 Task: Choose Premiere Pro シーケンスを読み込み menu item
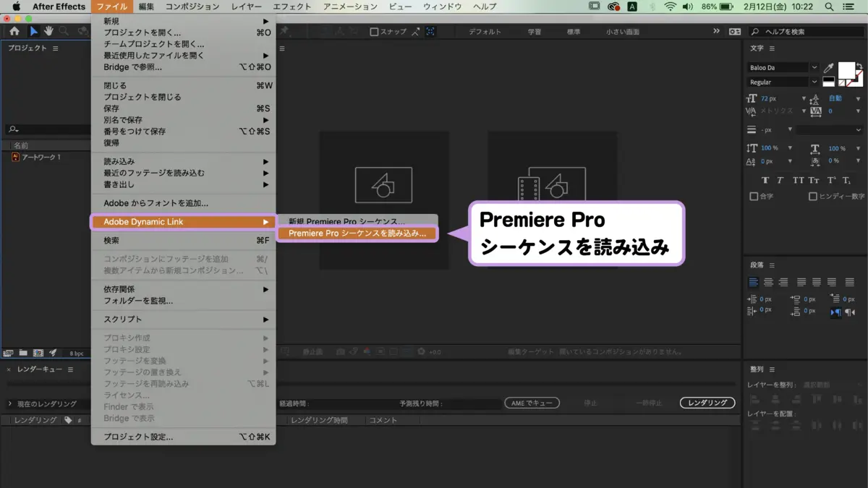click(357, 234)
